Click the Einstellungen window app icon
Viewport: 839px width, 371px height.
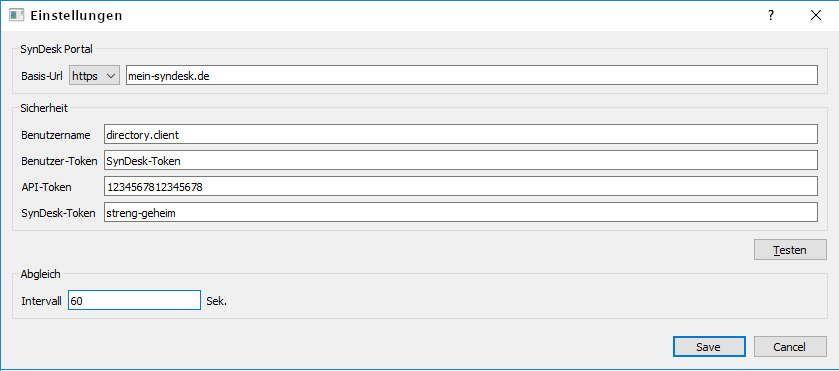[17, 15]
